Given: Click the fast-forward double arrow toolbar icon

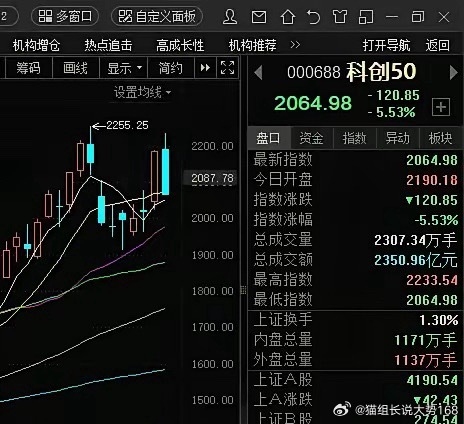Looking at the screenshot, I should tap(205, 68).
